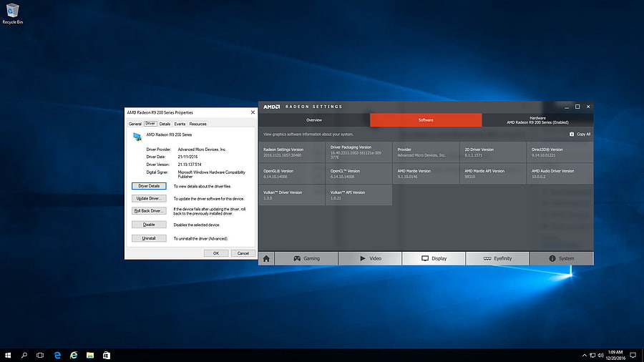The image size is (644, 362).
Task: Minimize the Radeon Settings window
Action: (567, 107)
